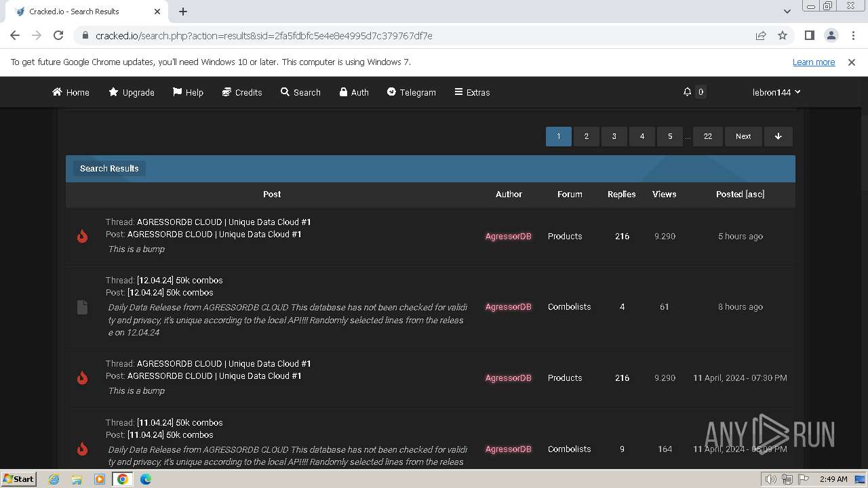The image size is (868, 488).
Task: Open the Telegram nav link
Action: (x=411, y=92)
